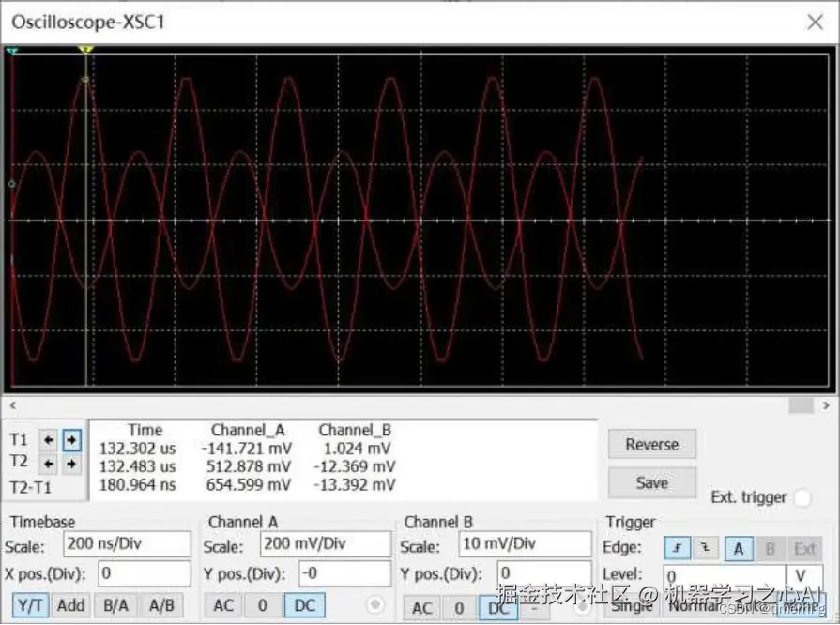The height and width of the screenshot is (625, 840).
Task: Click the T1 time value 132.302 us
Action: 137,449
